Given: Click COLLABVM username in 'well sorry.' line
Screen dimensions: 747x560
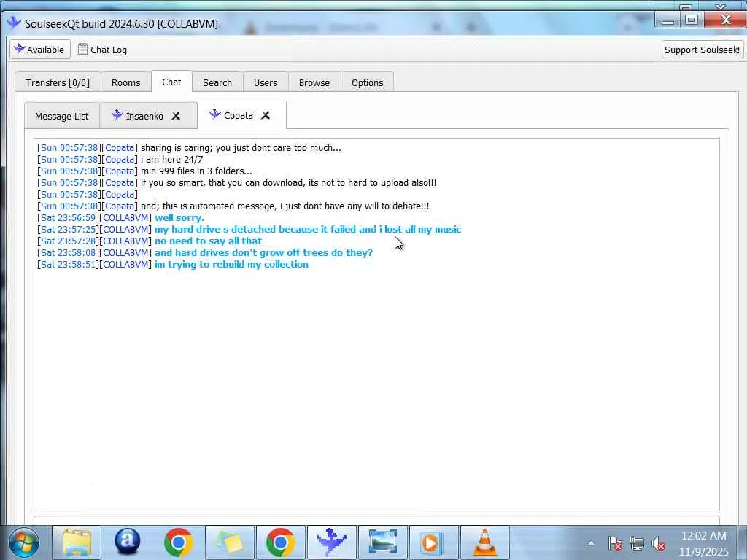Looking at the screenshot, I should [125, 217].
